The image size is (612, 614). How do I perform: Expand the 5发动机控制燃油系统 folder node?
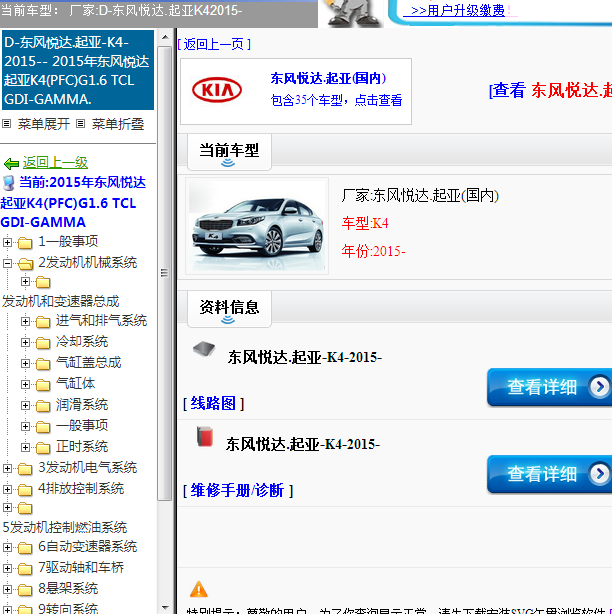pyautogui.click(x=7, y=507)
